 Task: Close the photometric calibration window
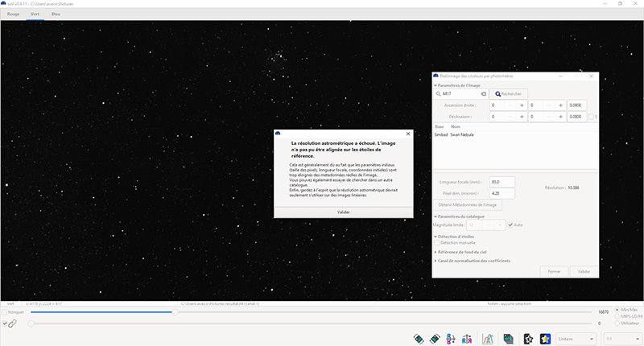tap(591, 76)
